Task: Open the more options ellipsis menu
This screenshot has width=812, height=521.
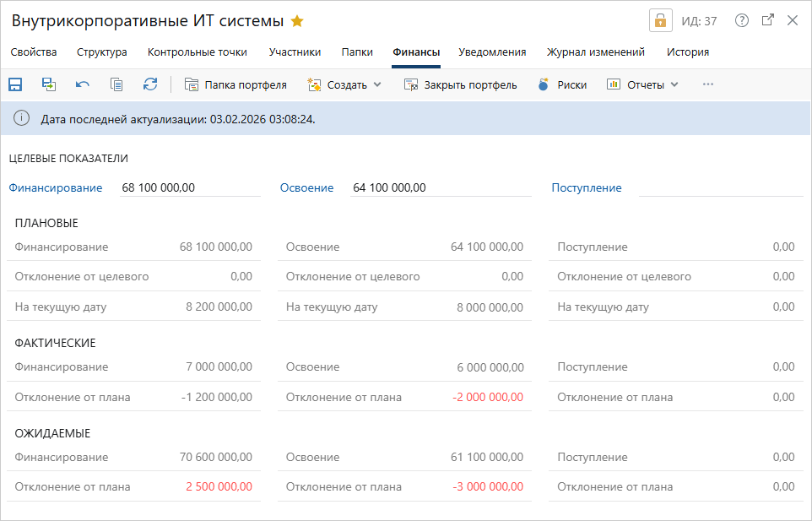Action: click(708, 84)
